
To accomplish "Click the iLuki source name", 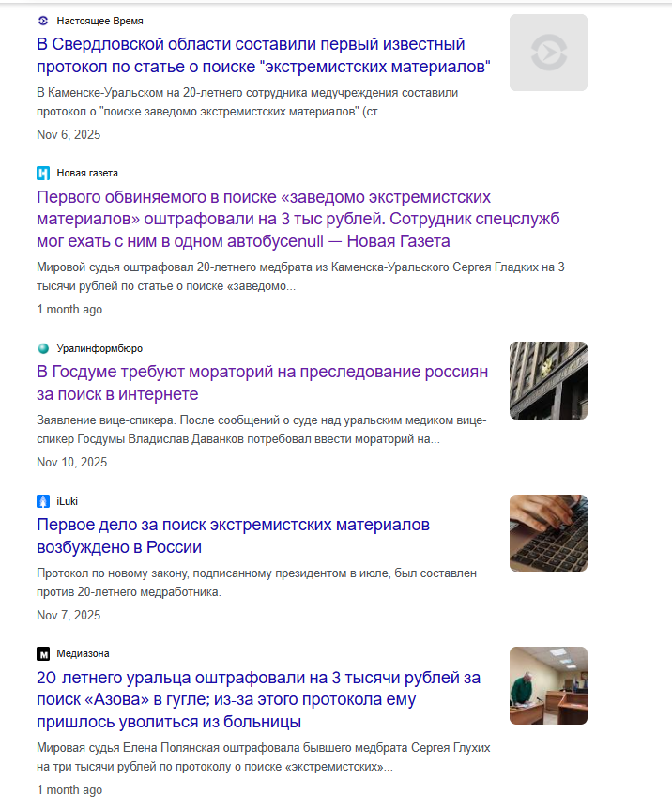I will tap(68, 501).
